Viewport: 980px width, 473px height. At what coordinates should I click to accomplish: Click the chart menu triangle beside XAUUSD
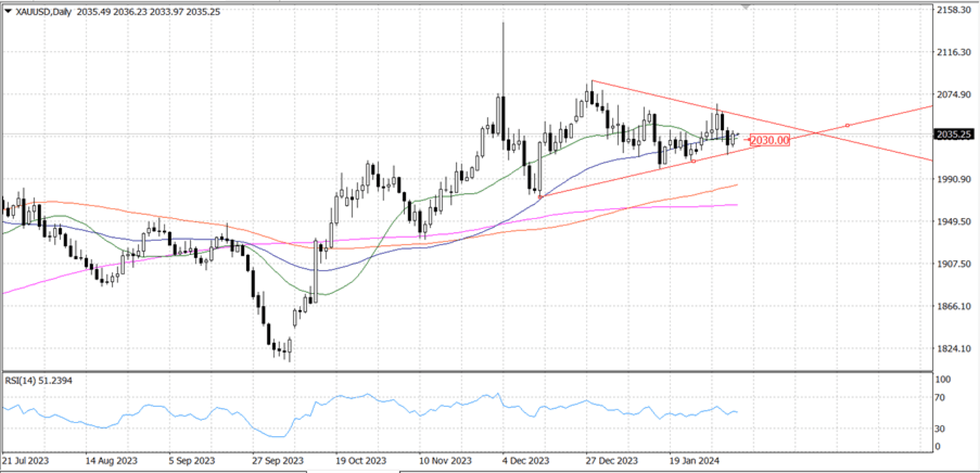tap(8, 11)
